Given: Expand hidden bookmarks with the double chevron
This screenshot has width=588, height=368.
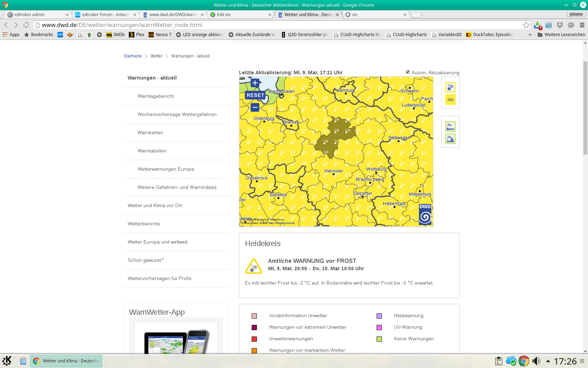Looking at the screenshot, I should click(x=530, y=35).
